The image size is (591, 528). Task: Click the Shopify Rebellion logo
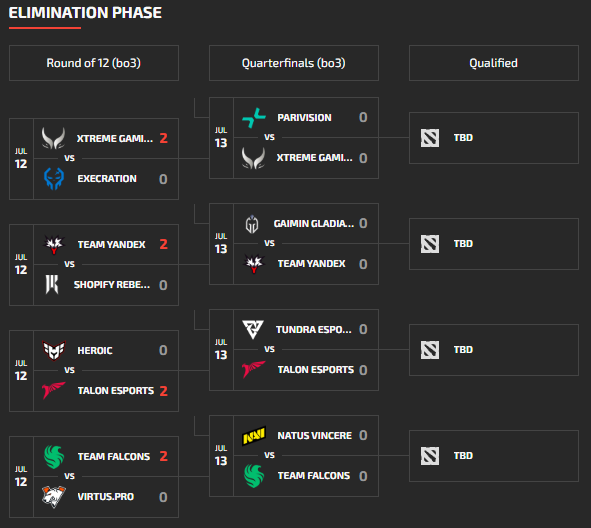pyautogui.click(x=52, y=285)
